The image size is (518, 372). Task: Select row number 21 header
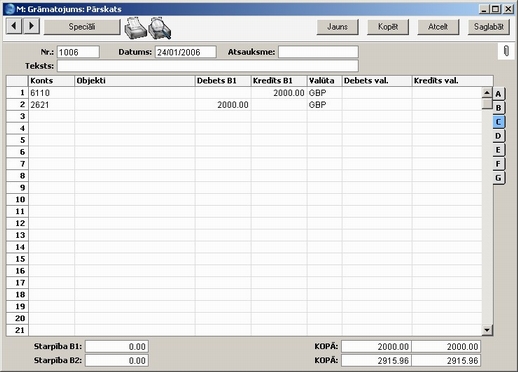[17, 330]
